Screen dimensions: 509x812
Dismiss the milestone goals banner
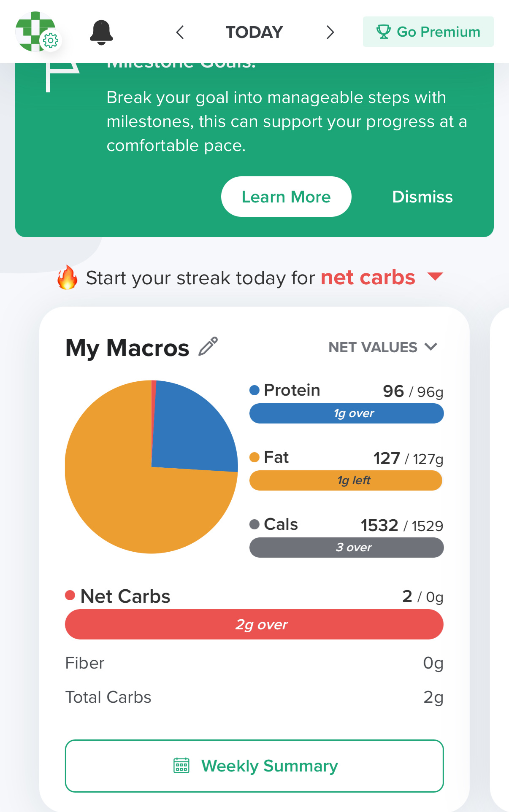click(x=422, y=197)
